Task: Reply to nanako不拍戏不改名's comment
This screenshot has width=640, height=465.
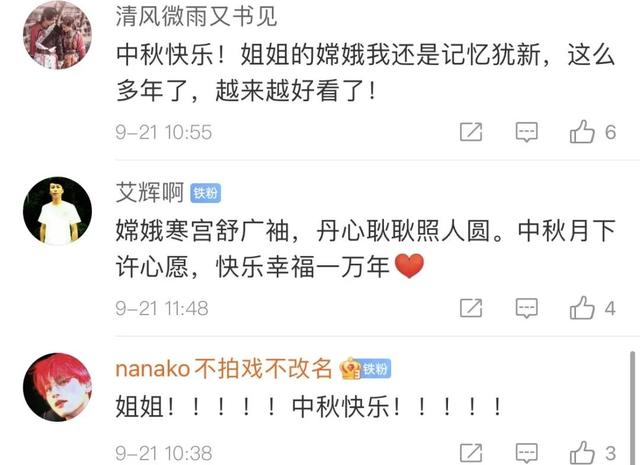Action: [527, 453]
